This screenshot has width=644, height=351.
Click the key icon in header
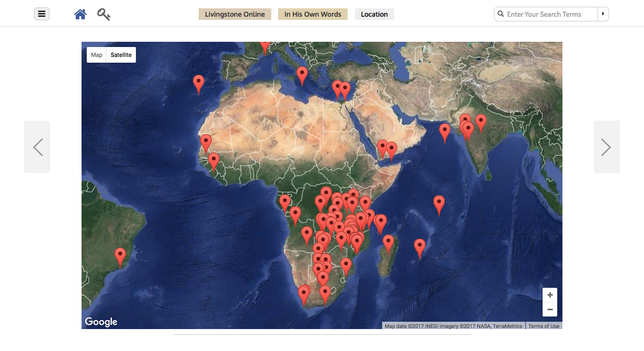pyautogui.click(x=103, y=14)
